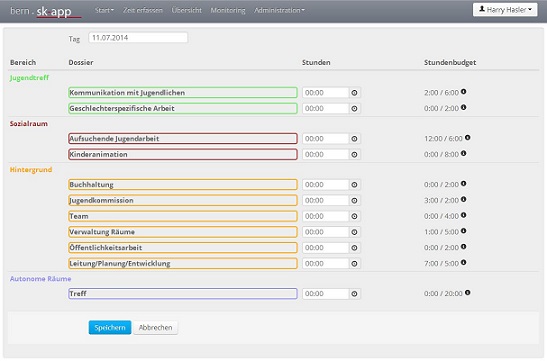Viewport: 547px width, 361px height.
Task: Click the Tag date field 11.07.2014
Action: tap(138, 38)
